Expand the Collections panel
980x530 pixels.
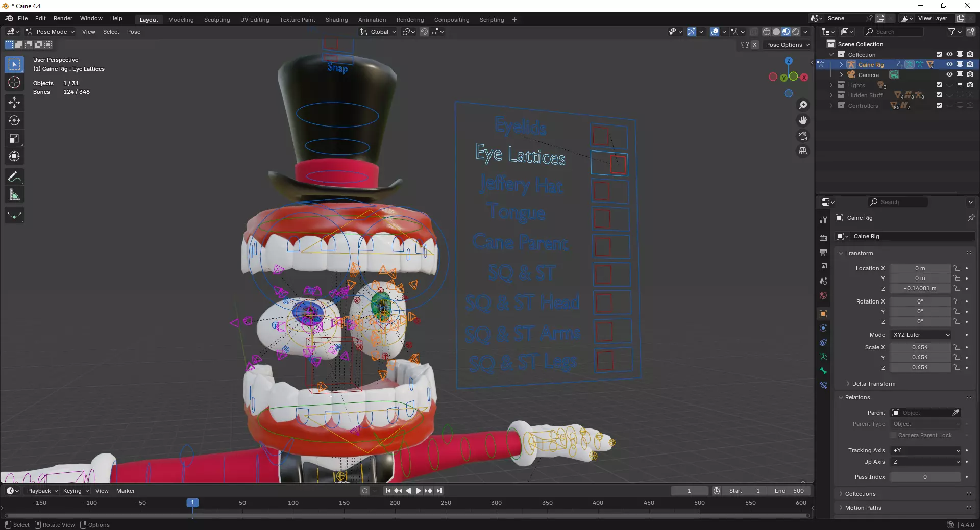(x=860, y=494)
